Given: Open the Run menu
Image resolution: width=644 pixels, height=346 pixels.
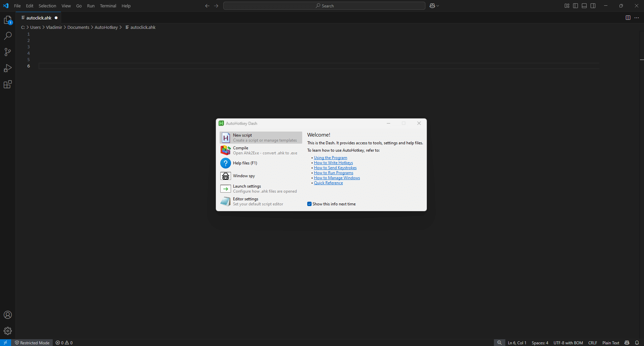Looking at the screenshot, I should pos(91,6).
